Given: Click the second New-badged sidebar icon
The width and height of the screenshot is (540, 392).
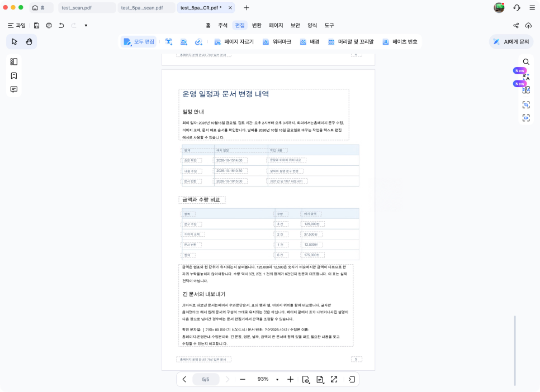Looking at the screenshot, I should (525, 90).
